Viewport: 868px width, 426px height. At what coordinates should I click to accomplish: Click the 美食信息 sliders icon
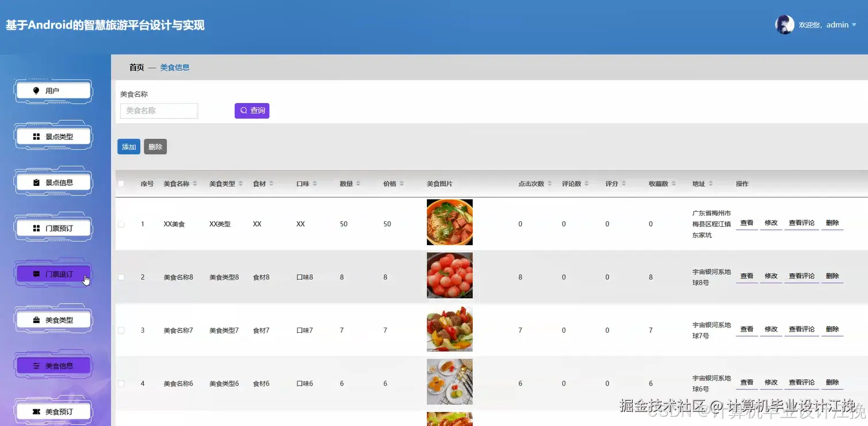click(x=36, y=366)
